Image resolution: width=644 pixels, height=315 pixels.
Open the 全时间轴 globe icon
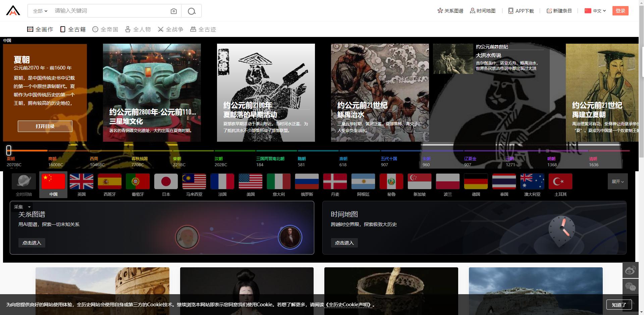click(x=24, y=182)
